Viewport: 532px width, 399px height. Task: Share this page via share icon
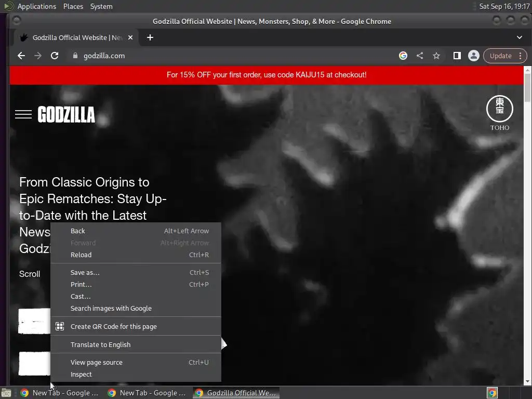(420, 56)
